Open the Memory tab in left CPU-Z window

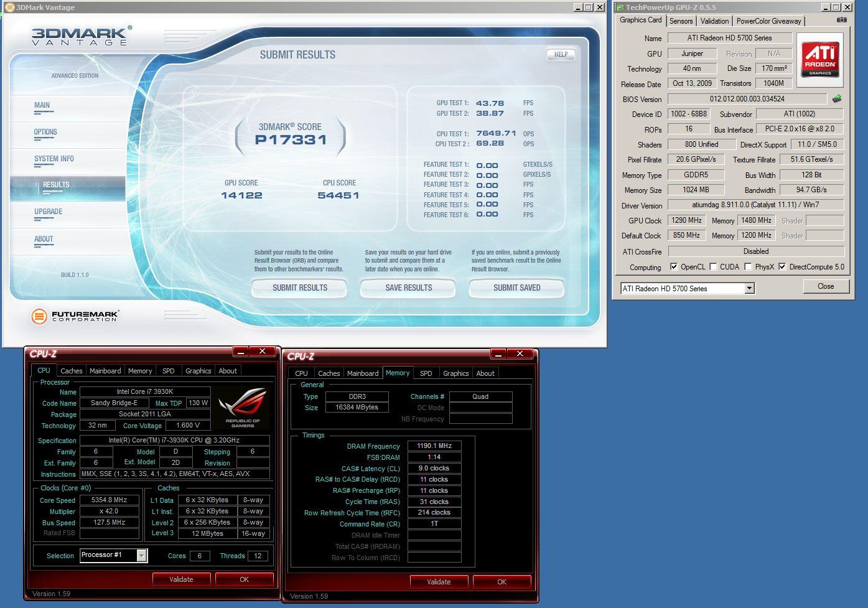click(x=140, y=371)
